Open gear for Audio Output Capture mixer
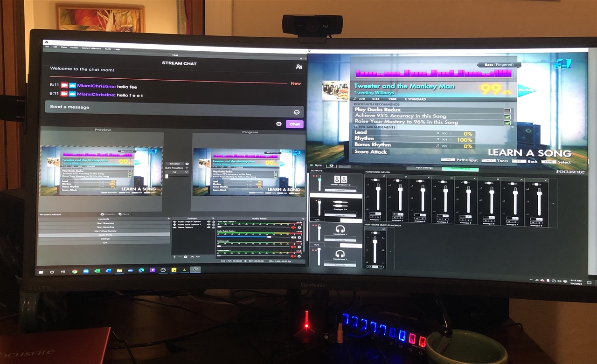Screen dimensions: 597x364 click(x=299, y=237)
